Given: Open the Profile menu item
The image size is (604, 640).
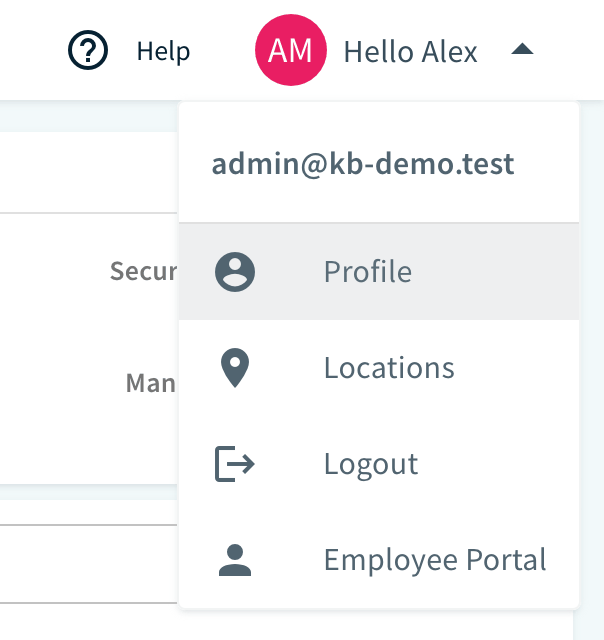Looking at the screenshot, I should [x=379, y=272].
